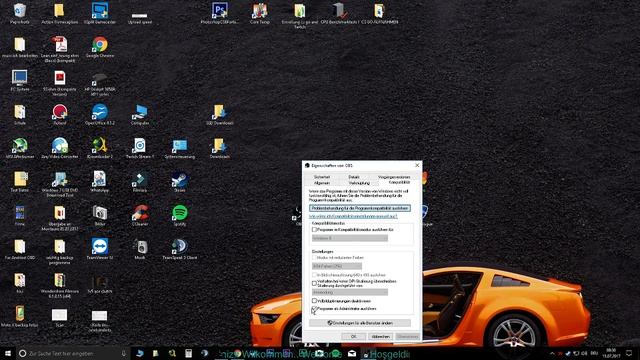Open the DPI scaling 'Anwendung' dropdown
Screen dimensions: 640x360
[x=350, y=292]
